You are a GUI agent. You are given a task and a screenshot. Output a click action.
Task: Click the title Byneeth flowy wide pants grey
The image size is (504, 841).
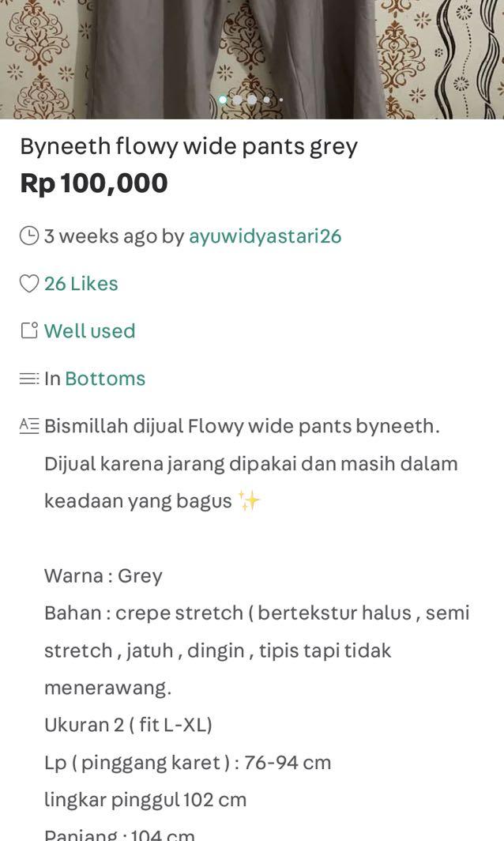tap(189, 146)
